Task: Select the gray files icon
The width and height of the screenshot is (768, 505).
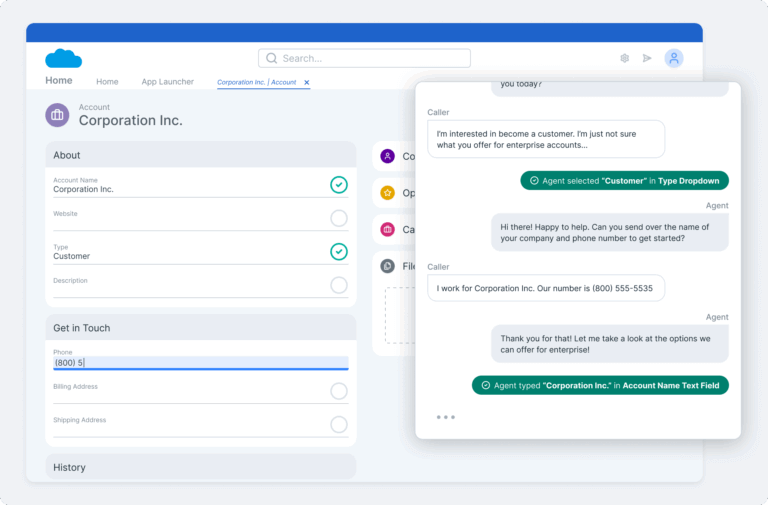Action: pos(387,266)
